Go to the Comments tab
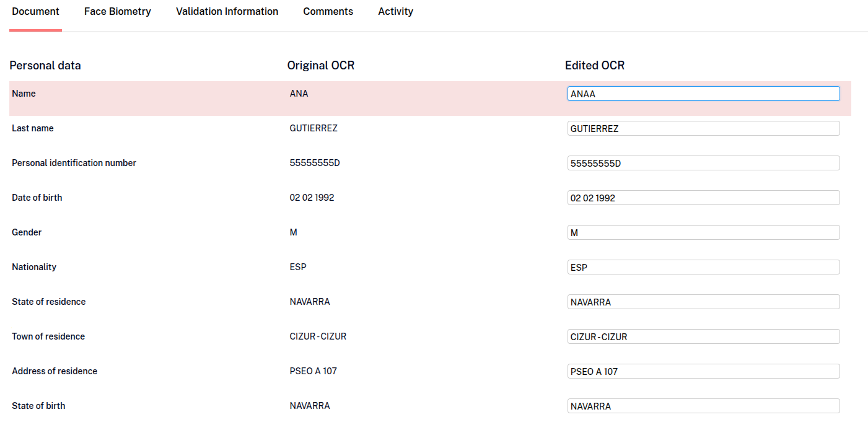 [x=328, y=12]
